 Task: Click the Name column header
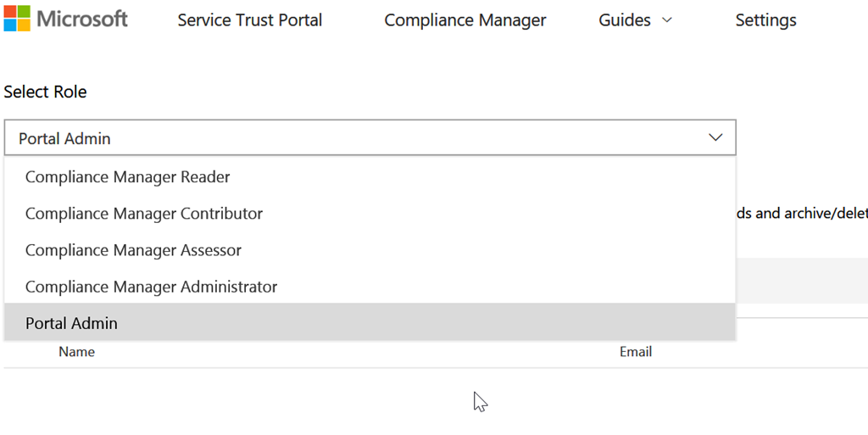[x=76, y=352]
